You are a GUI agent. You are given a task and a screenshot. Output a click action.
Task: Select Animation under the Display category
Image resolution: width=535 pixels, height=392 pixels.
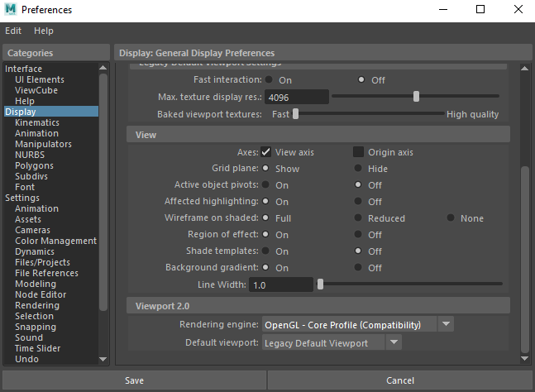[36, 133]
